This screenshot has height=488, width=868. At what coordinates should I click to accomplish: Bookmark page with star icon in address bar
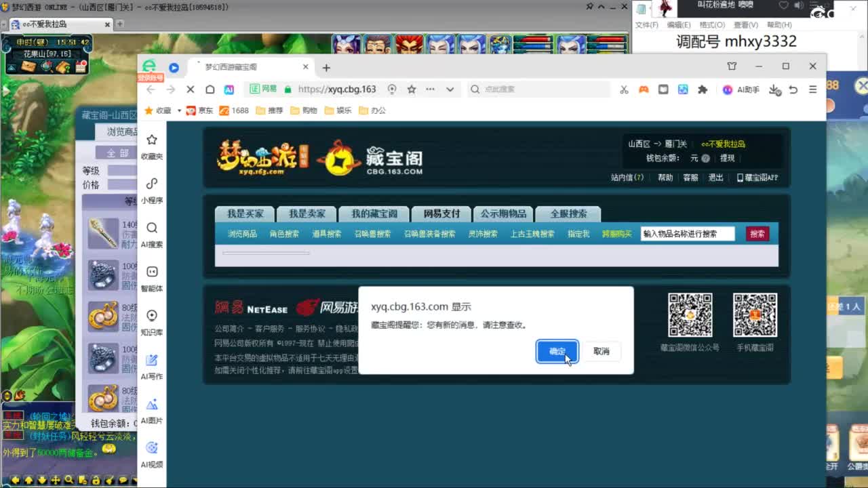click(411, 89)
